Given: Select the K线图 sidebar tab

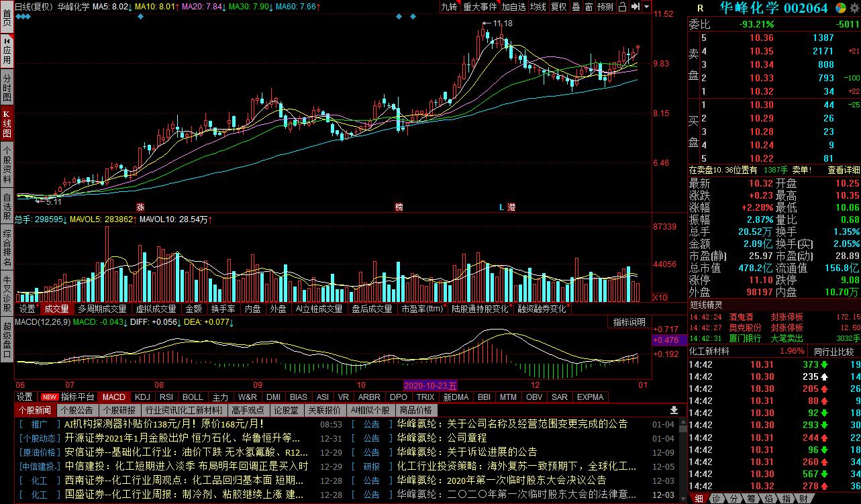Looking at the screenshot, I should [x=7, y=124].
